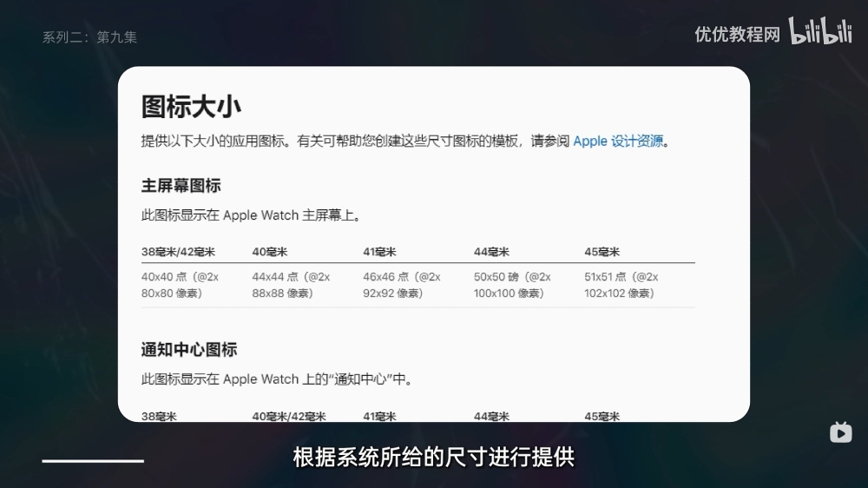Click the intro sentence starting 提供以下大小的应用图标
The height and width of the screenshot is (488, 868).
point(405,142)
